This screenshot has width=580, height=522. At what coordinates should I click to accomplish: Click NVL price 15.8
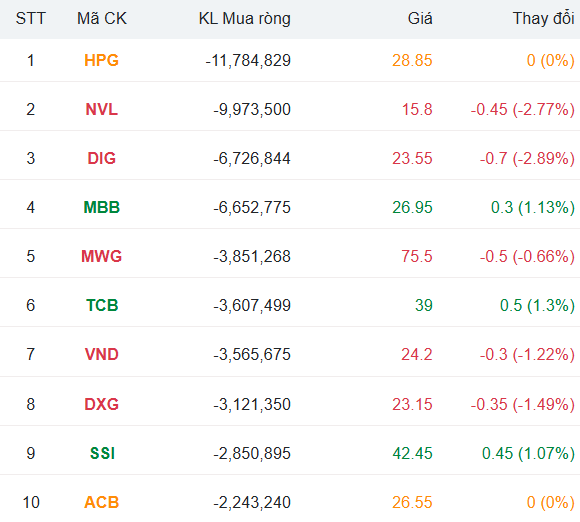(417, 110)
